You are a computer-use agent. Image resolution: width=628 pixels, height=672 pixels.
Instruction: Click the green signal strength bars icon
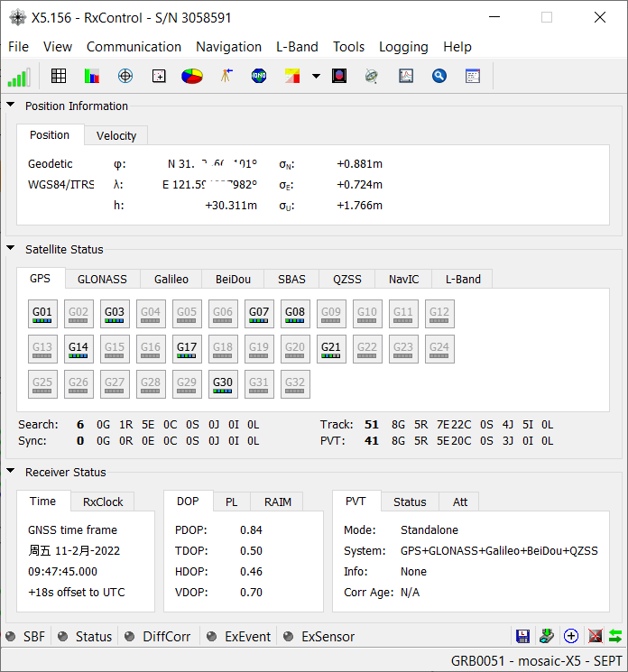click(x=19, y=77)
